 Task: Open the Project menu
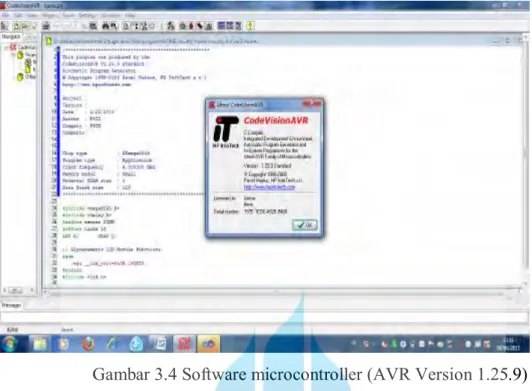point(50,16)
